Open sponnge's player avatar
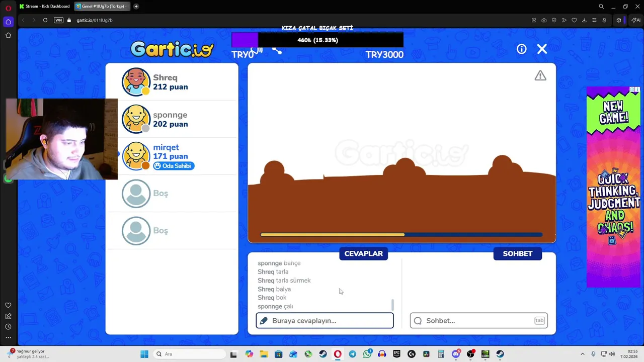Screen dimensions: 644x362 point(136,119)
